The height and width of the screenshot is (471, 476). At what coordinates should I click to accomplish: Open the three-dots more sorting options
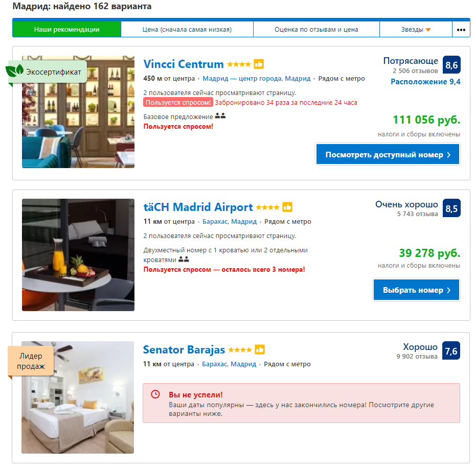pos(461,30)
